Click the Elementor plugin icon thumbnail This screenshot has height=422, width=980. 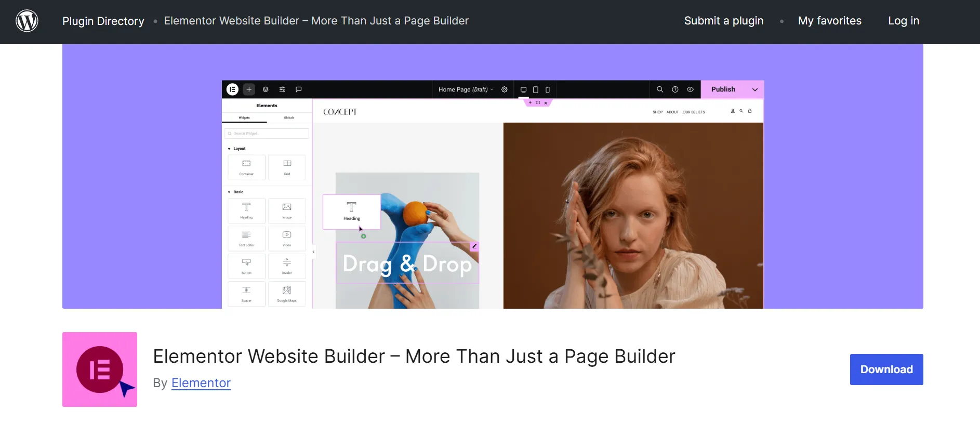(100, 370)
